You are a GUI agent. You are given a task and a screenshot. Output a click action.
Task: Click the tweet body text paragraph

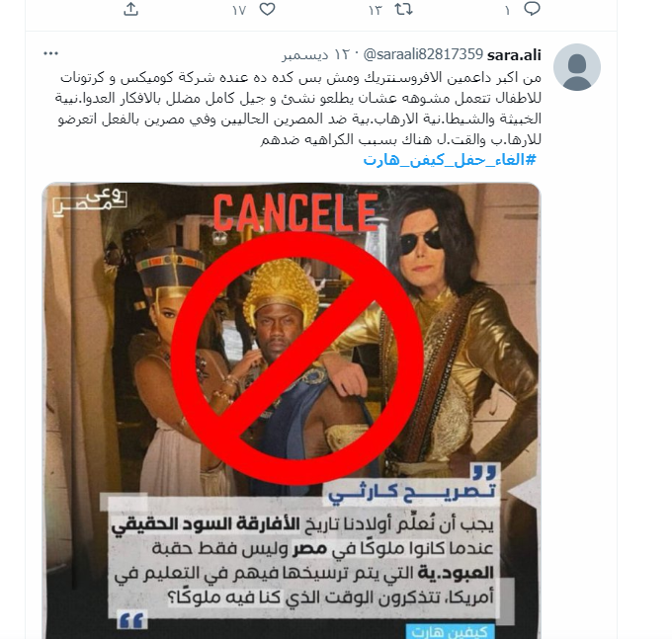(298, 109)
